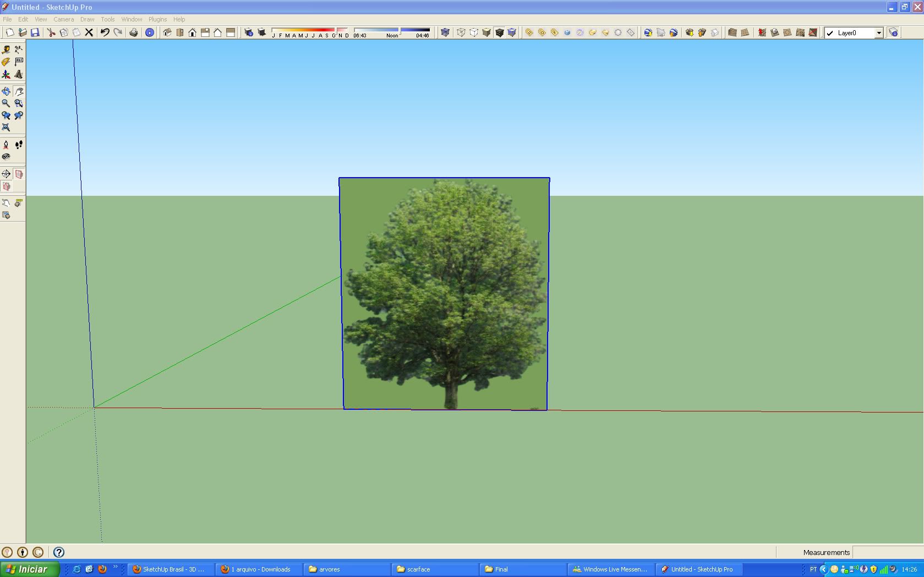Select the tree image in viewport
Image resolution: width=924 pixels, height=577 pixels.
point(444,294)
